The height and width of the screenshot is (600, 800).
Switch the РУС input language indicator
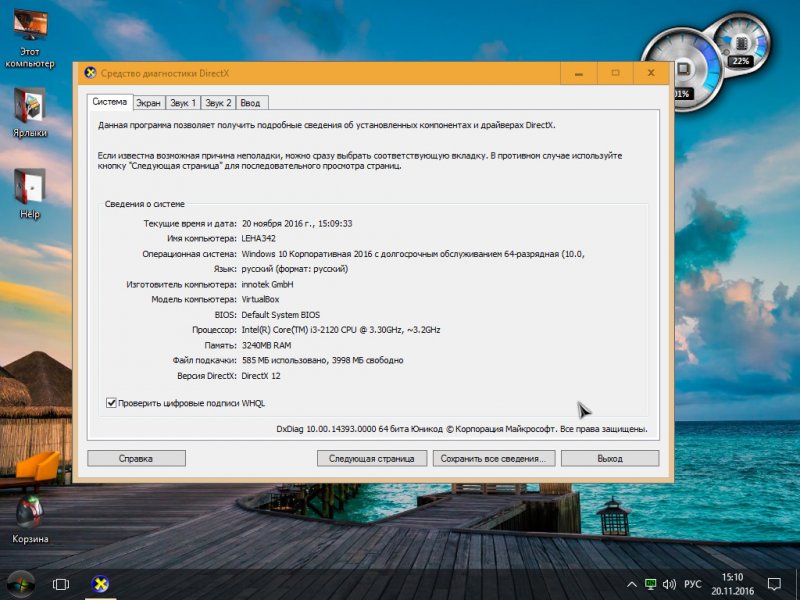tap(692, 584)
